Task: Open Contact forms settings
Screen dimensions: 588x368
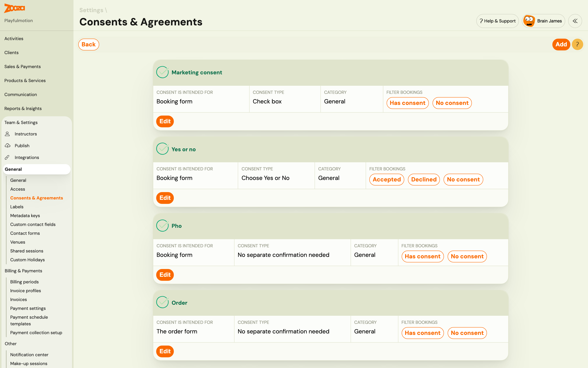Action: (x=25, y=233)
